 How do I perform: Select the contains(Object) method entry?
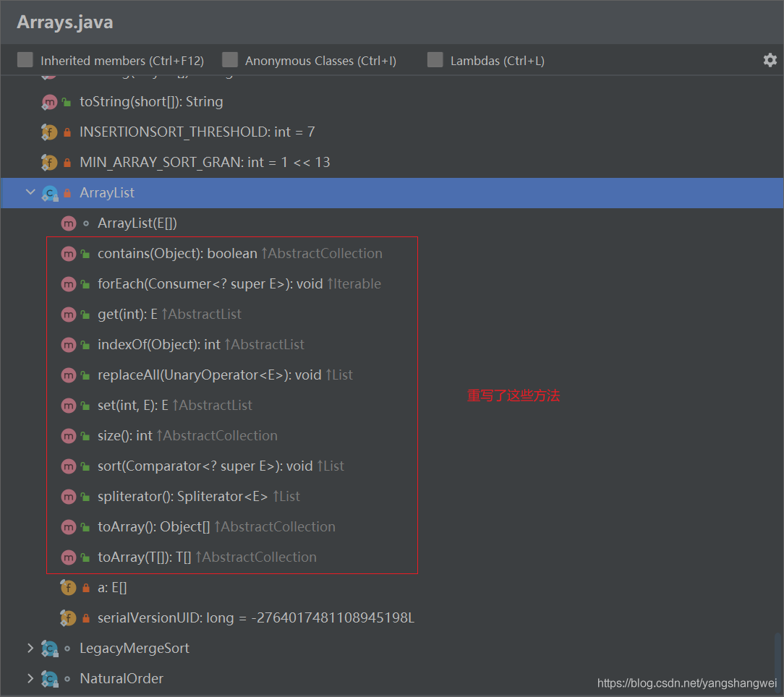pyautogui.click(x=177, y=253)
